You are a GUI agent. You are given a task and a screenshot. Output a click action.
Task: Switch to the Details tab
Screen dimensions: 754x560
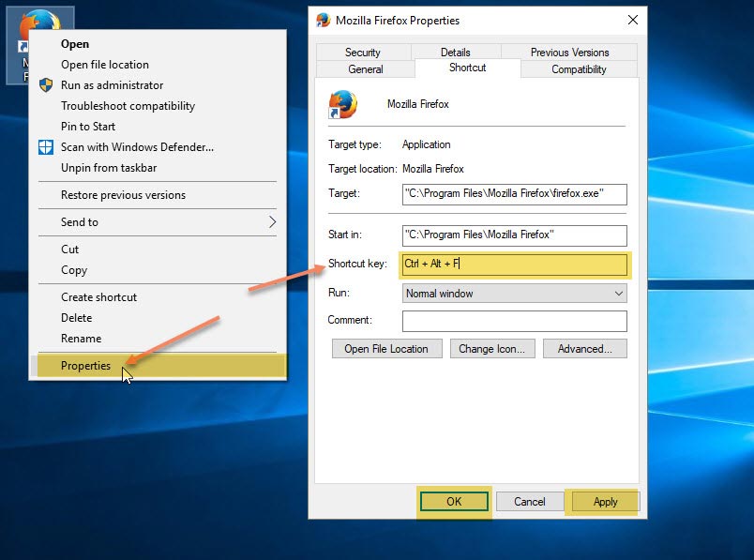tap(456, 52)
